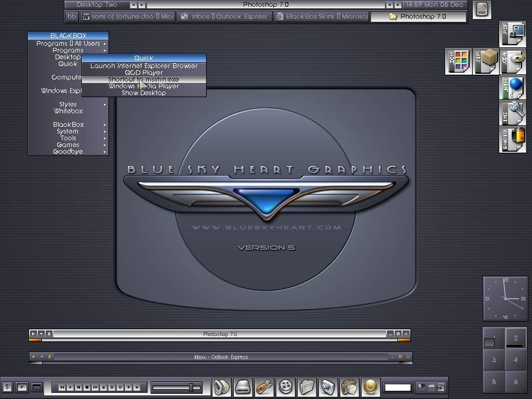532x399 pixels.
Task: Switch to BlackBox Skins taskbar item
Action: pyautogui.click(x=321, y=16)
